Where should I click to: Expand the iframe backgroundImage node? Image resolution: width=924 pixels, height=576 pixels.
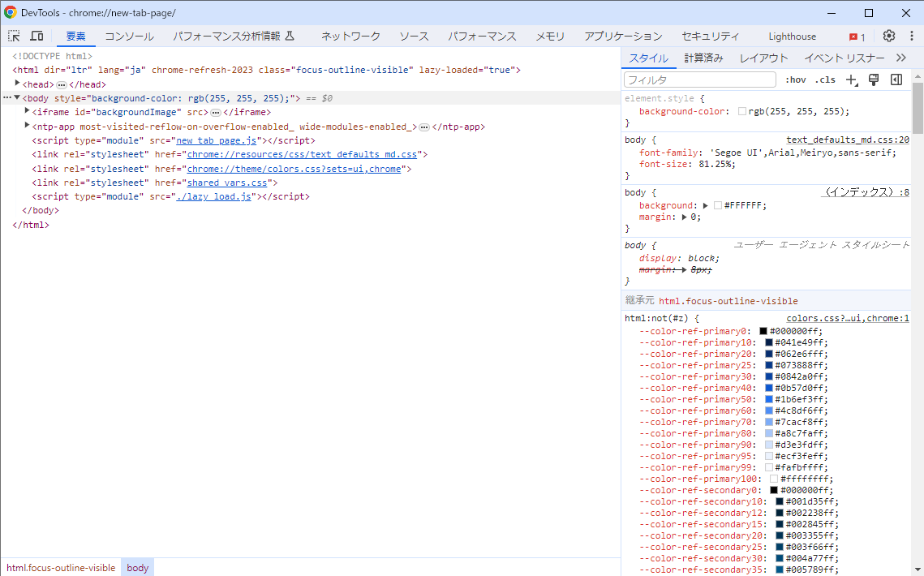point(27,111)
